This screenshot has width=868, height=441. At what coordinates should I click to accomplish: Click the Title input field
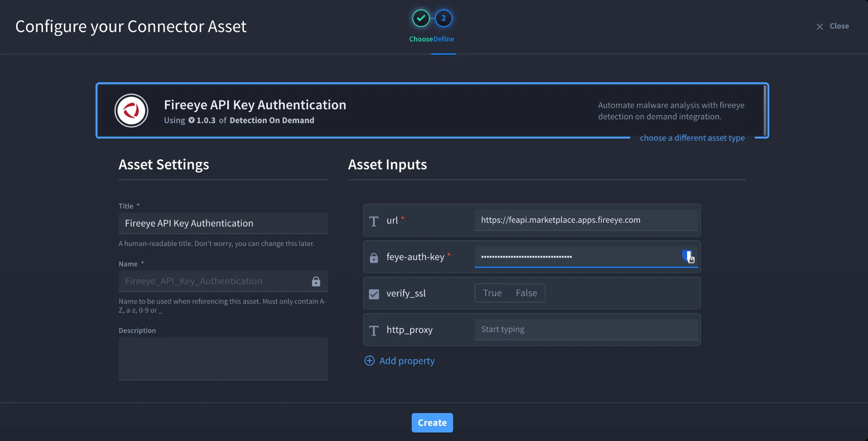point(223,223)
